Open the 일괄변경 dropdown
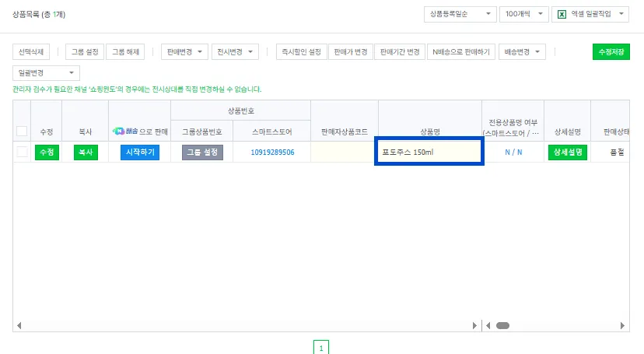The width and height of the screenshot is (644, 354). pyautogui.click(x=46, y=72)
